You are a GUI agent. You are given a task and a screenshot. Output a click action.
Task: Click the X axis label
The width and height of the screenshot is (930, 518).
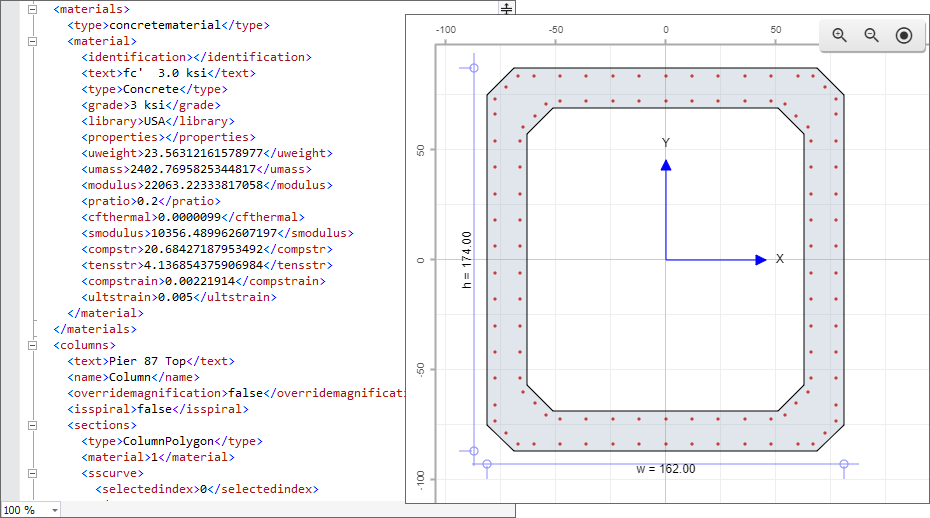(780, 259)
